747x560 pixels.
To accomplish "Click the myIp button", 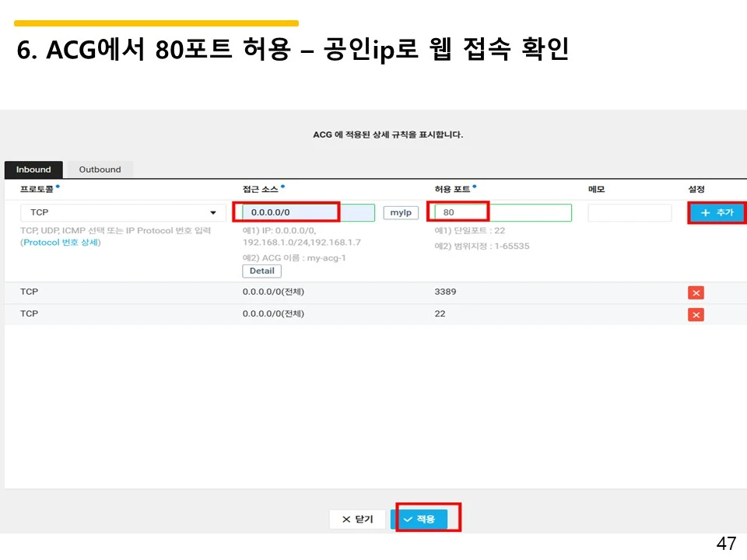I will [x=401, y=212].
